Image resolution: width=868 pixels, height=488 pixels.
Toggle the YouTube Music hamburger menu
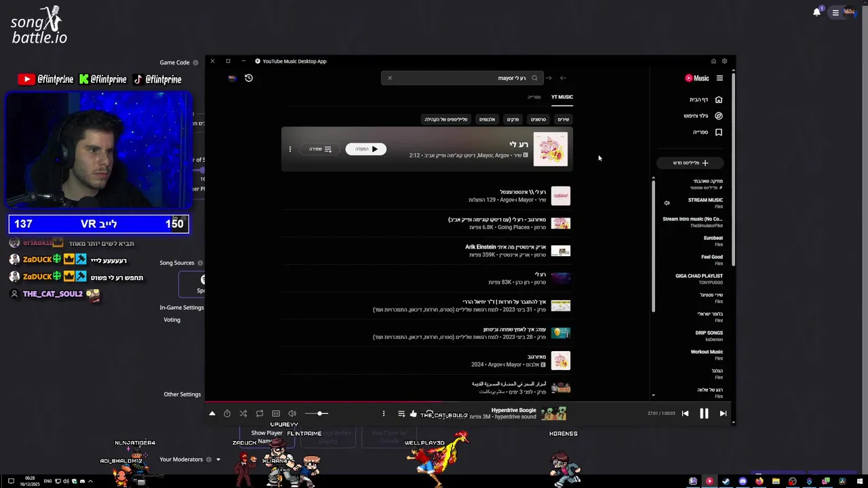click(x=719, y=78)
